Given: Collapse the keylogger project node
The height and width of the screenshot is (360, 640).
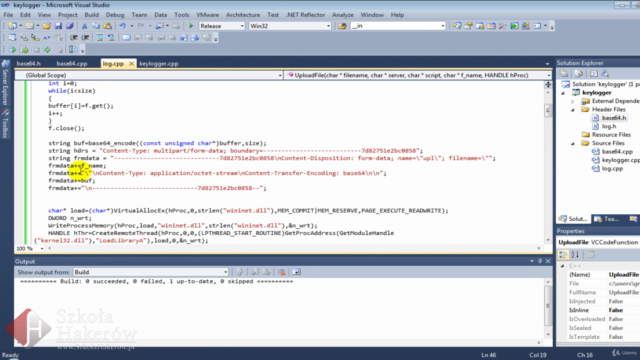Looking at the screenshot, I should tap(563, 93).
